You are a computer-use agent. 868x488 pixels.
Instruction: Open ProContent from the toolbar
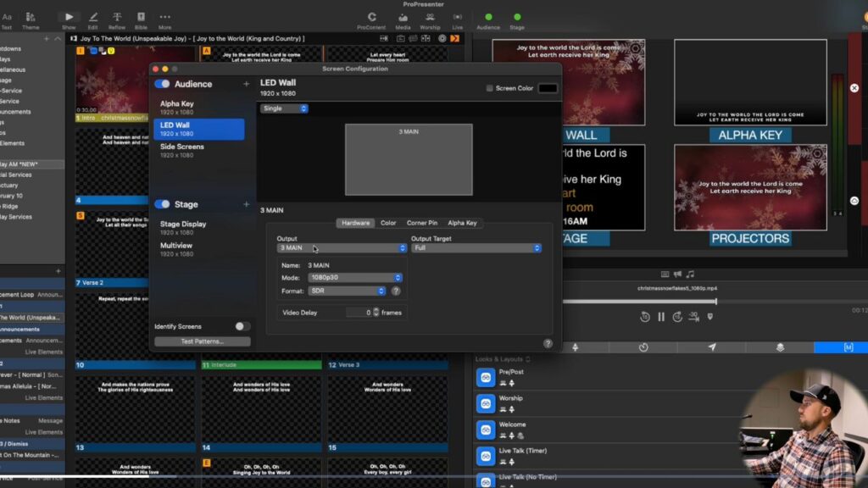pos(373,18)
